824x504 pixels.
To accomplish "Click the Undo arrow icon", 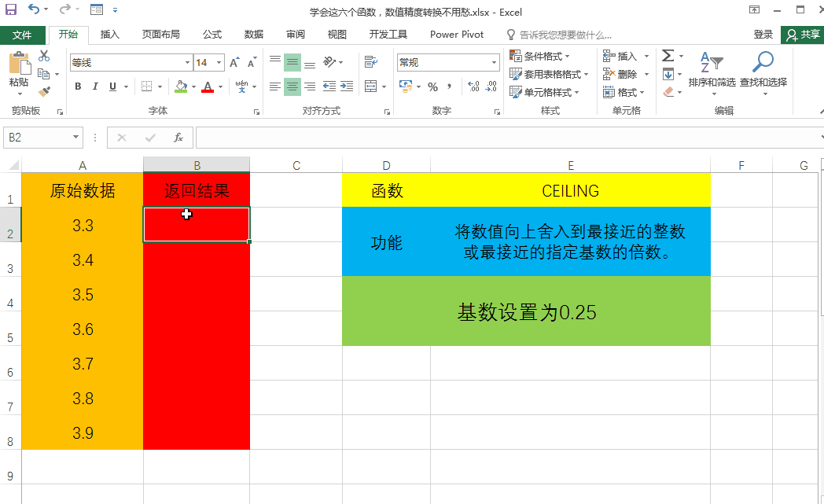I will pos(34,9).
